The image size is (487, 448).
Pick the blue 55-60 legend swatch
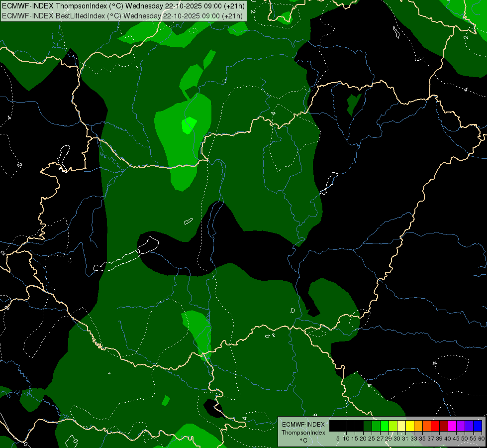tap(478, 426)
